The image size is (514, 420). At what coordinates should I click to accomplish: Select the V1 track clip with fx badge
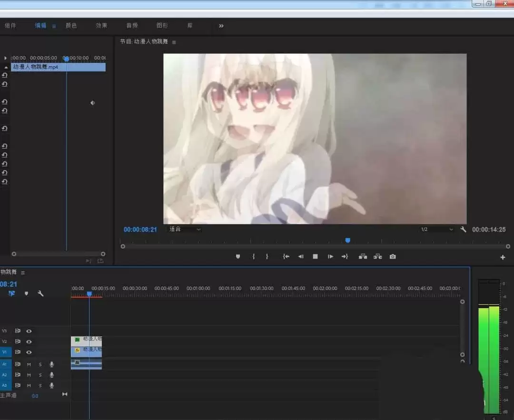[x=87, y=352]
